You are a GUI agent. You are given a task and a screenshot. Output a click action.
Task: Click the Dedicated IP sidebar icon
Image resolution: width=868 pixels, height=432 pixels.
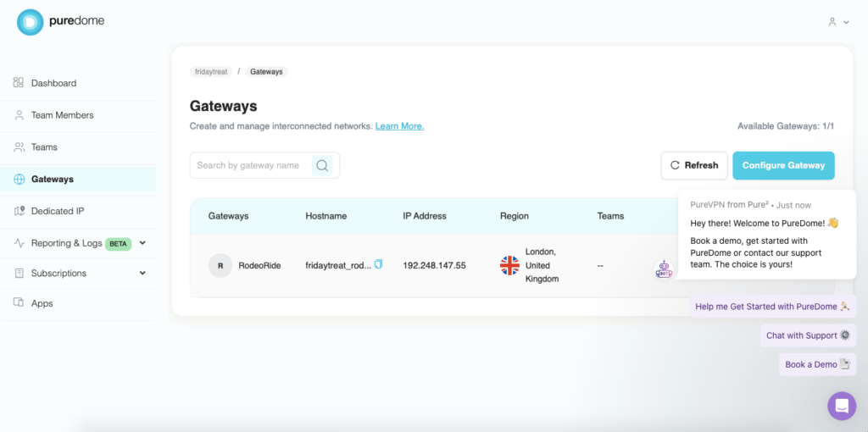tap(19, 211)
